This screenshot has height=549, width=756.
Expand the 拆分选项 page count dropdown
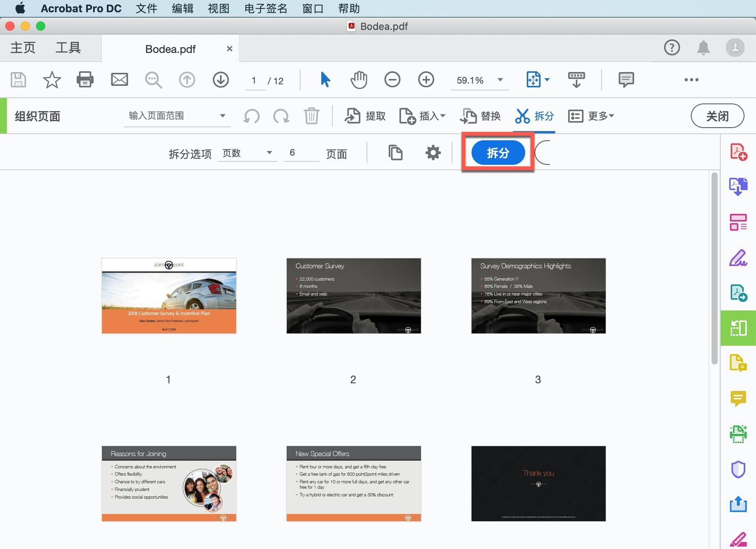tap(269, 153)
